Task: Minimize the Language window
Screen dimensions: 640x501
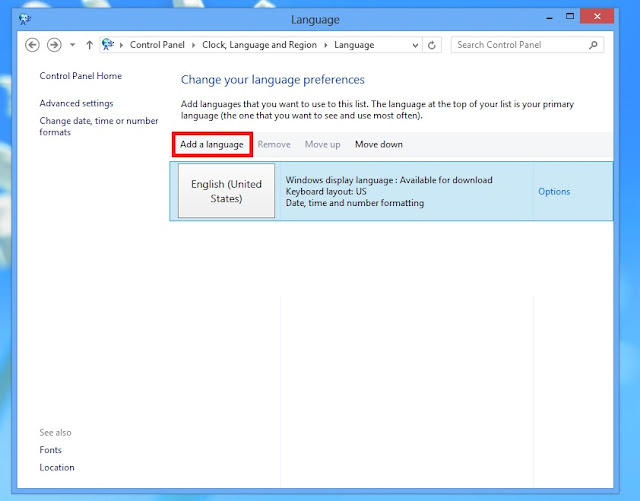Action: (549, 18)
